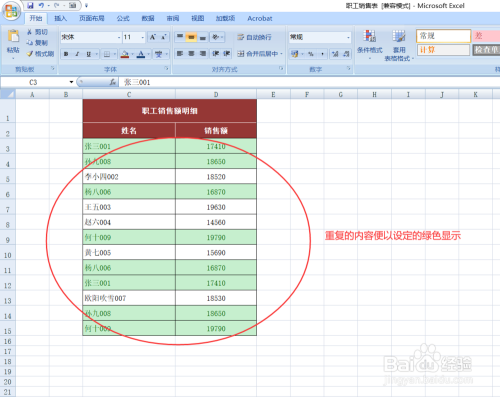Select cell containing 欧阳吹雪007
This screenshot has height=397, width=500.
pos(129,298)
